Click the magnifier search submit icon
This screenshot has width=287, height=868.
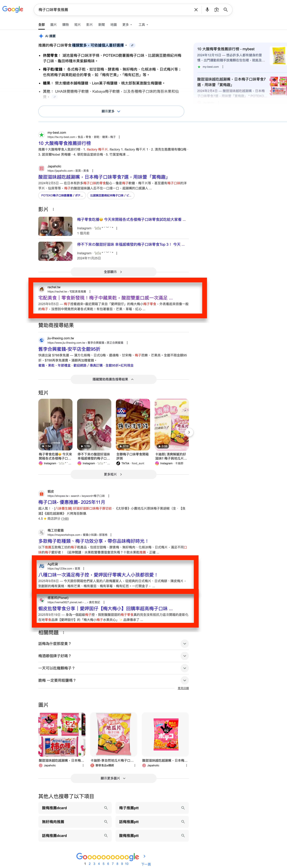(x=226, y=10)
